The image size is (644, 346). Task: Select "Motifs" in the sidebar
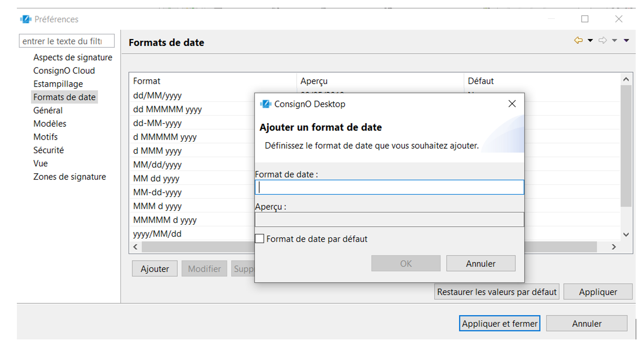click(x=45, y=137)
